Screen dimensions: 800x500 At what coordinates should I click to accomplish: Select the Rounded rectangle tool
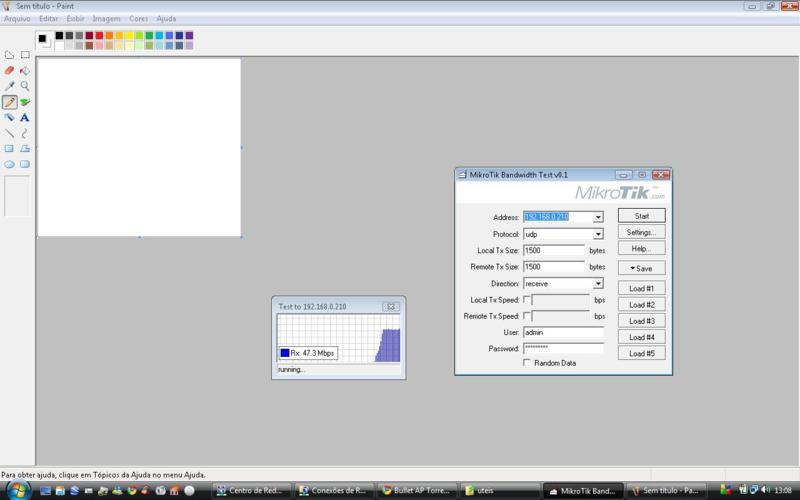point(25,164)
